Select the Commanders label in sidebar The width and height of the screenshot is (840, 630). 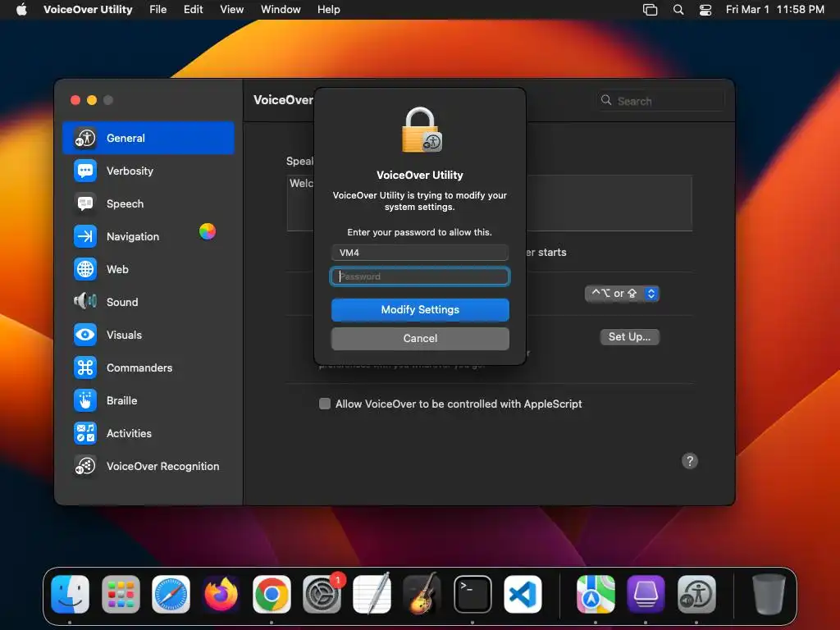(x=139, y=367)
